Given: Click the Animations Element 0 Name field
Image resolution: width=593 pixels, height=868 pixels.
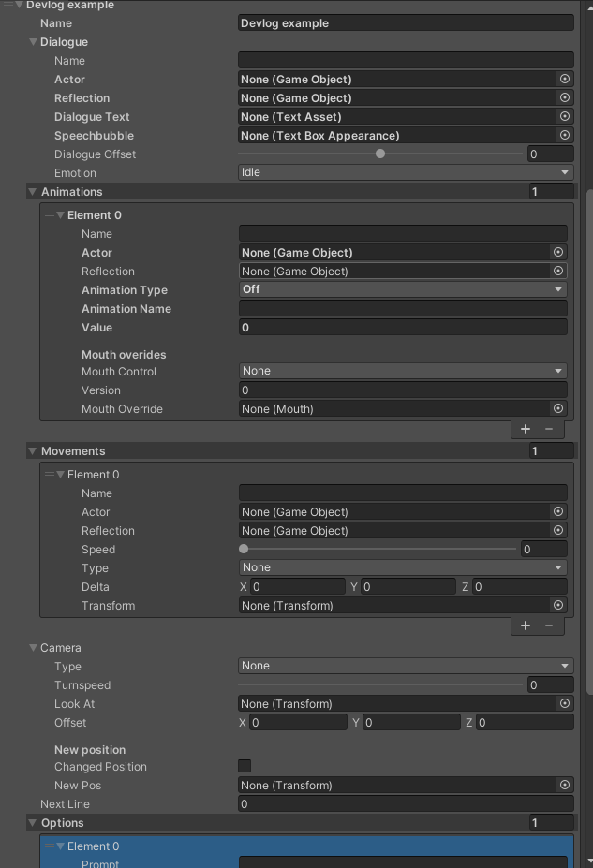Looking at the screenshot, I should (x=403, y=233).
